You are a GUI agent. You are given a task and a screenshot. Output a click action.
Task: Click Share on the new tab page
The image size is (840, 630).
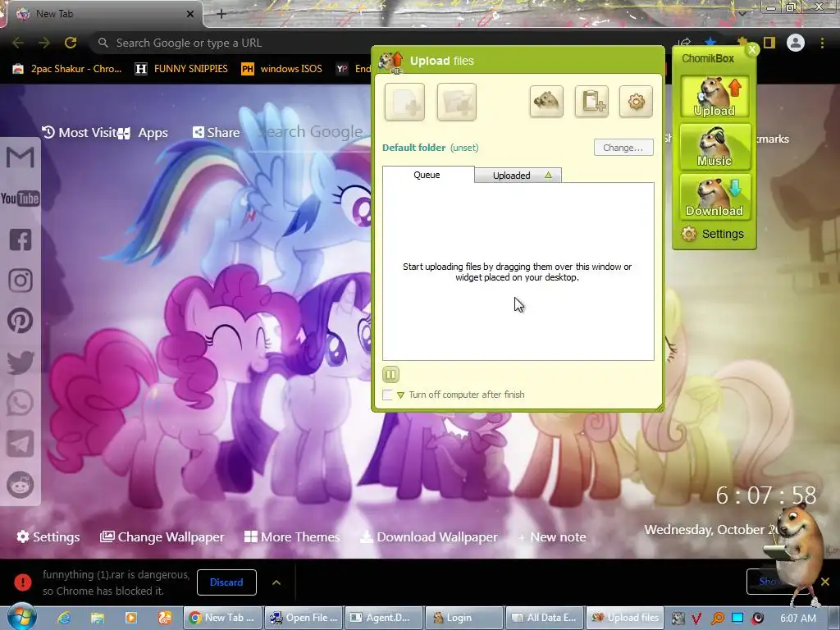pos(217,132)
